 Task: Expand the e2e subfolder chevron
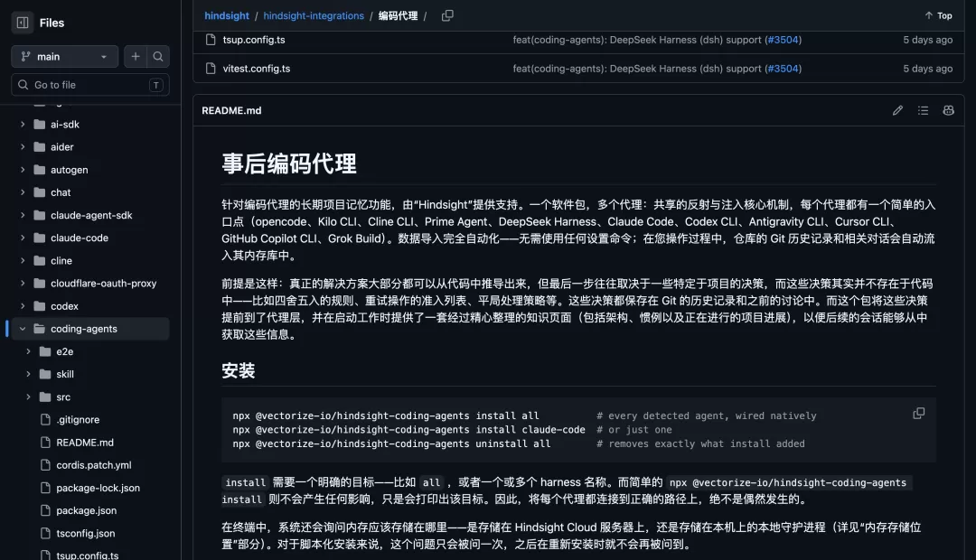click(28, 351)
